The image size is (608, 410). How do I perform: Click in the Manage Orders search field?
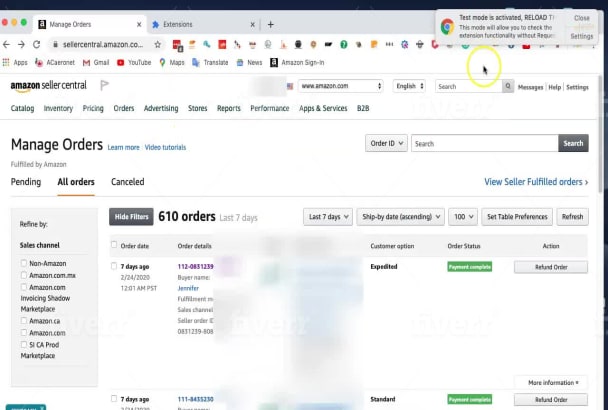(x=485, y=144)
